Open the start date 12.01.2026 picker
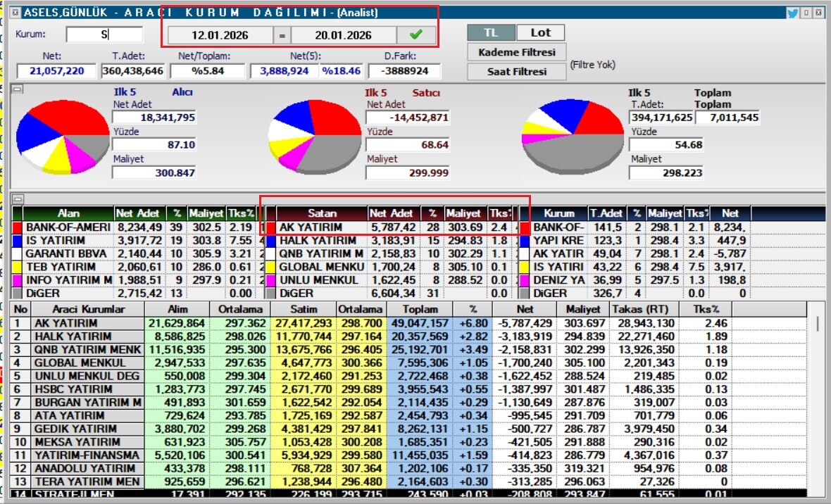The height and width of the screenshot is (504, 831). tap(220, 35)
